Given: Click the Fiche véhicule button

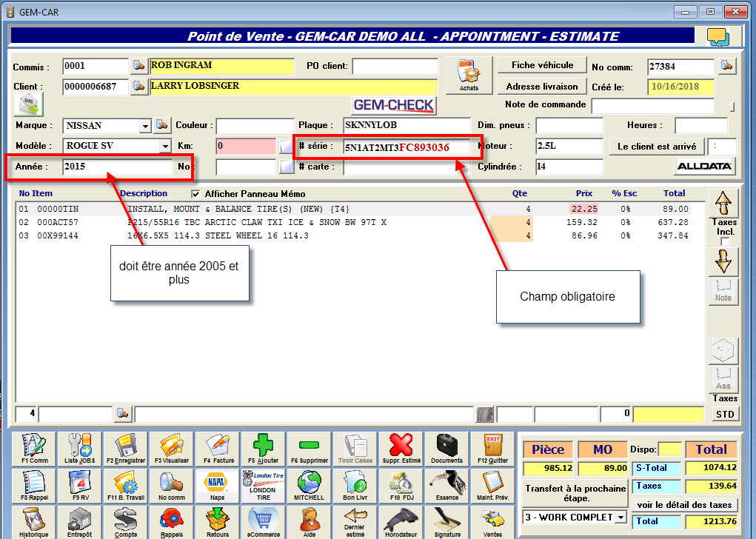Looking at the screenshot, I should click(543, 65).
